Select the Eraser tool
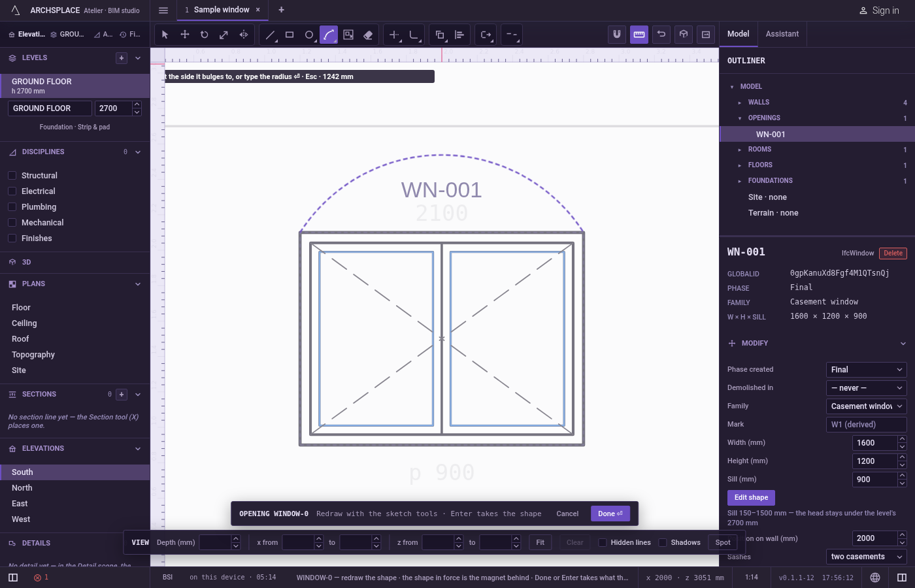 (368, 35)
